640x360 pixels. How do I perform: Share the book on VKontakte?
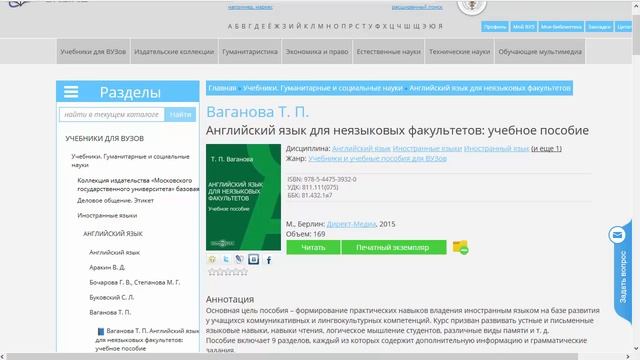[253, 260]
